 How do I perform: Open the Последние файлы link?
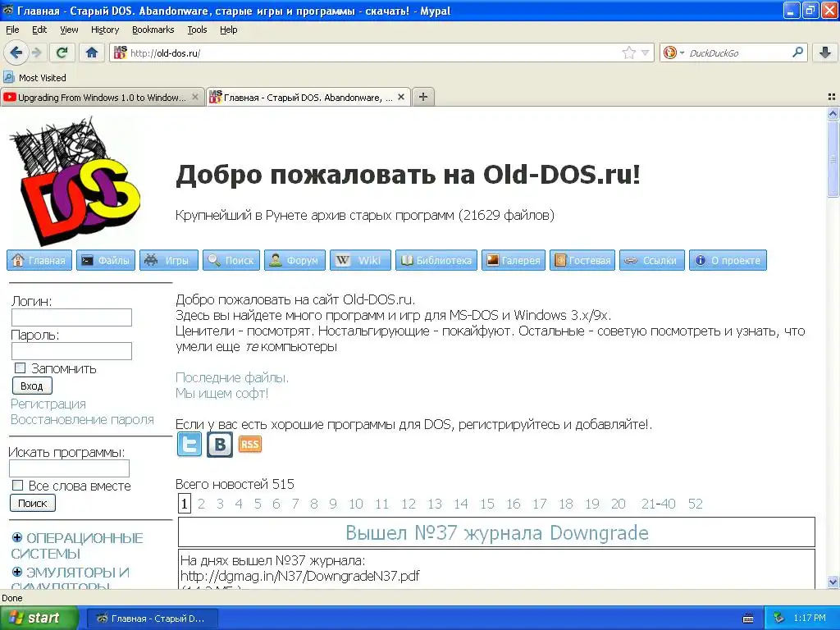pyautogui.click(x=232, y=377)
